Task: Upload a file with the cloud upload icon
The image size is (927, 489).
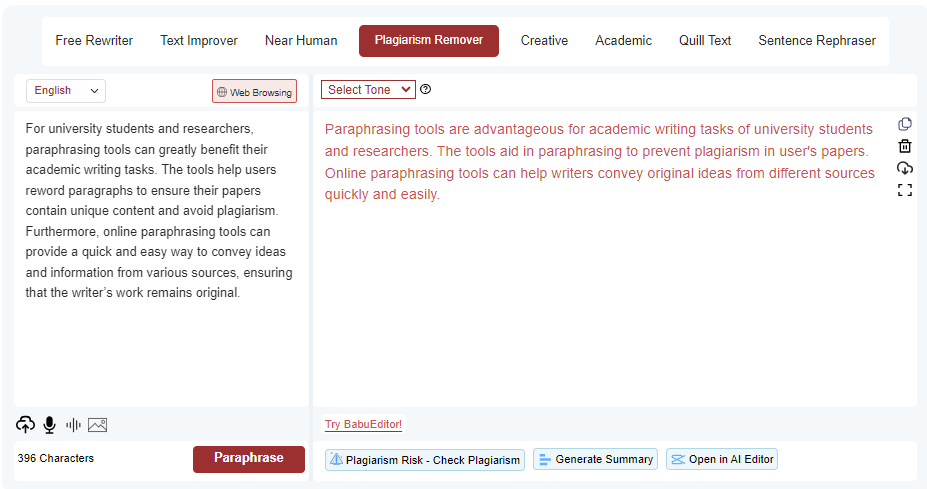Action: coord(25,425)
